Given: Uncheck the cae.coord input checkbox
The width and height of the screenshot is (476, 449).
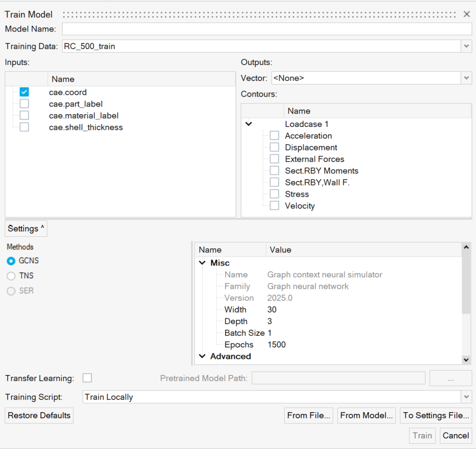Looking at the screenshot, I should [x=25, y=92].
